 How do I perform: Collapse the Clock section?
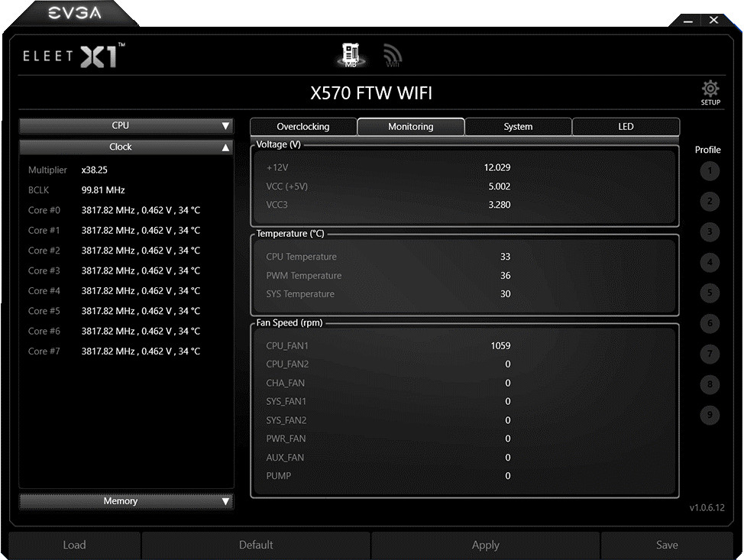coord(126,147)
